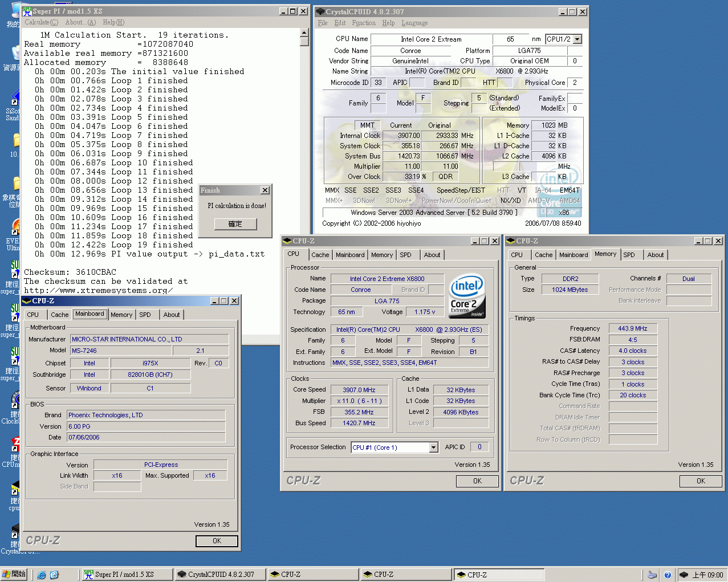Image resolution: width=728 pixels, height=582 pixels.
Task: Select the CPUmark desktop shortcut
Action: coord(13,453)
